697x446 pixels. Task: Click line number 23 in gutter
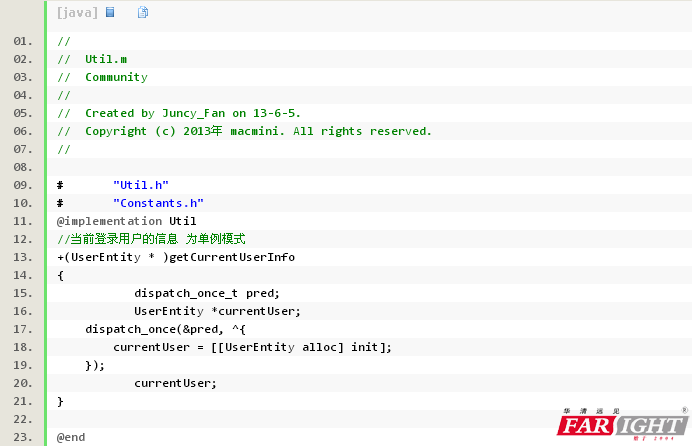pos(24,437)
